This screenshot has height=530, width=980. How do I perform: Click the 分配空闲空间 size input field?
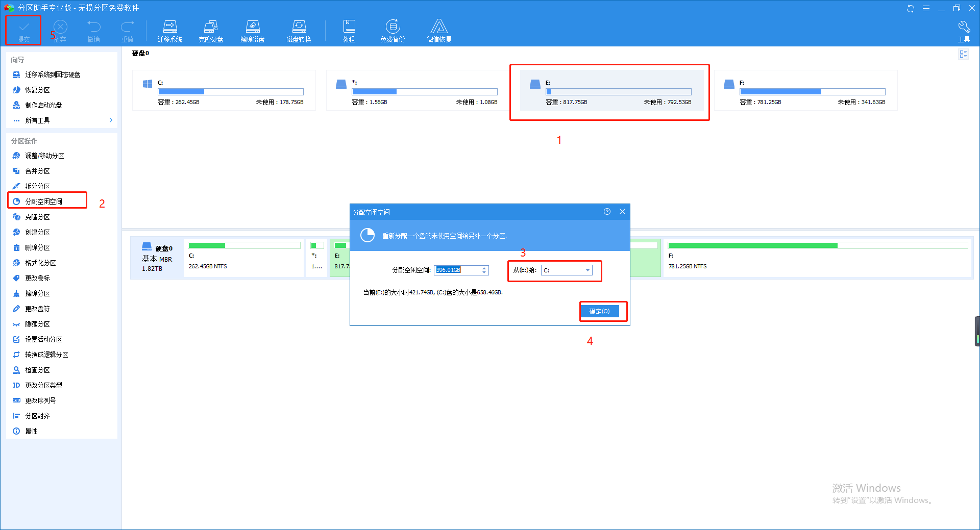(x=457, y=270)
